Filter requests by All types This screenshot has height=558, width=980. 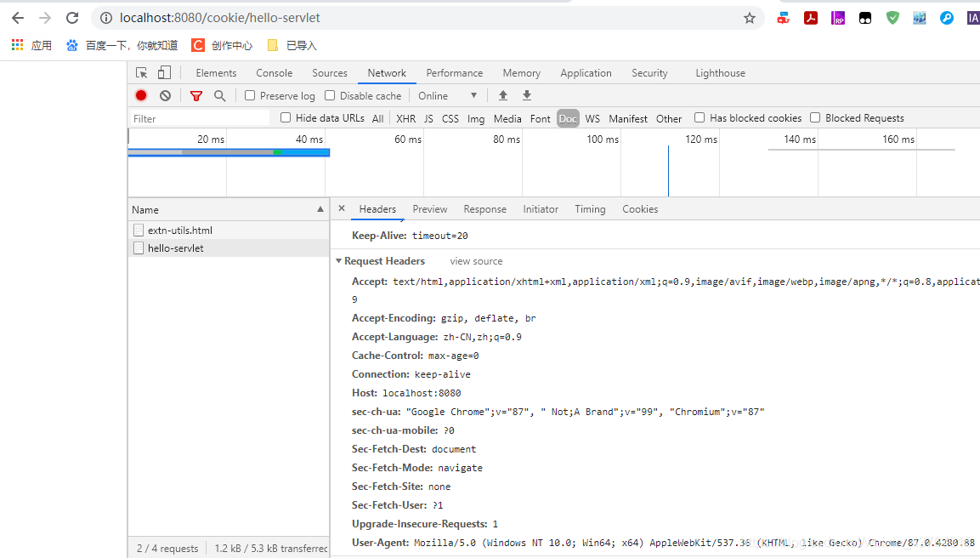click(377, 118)
